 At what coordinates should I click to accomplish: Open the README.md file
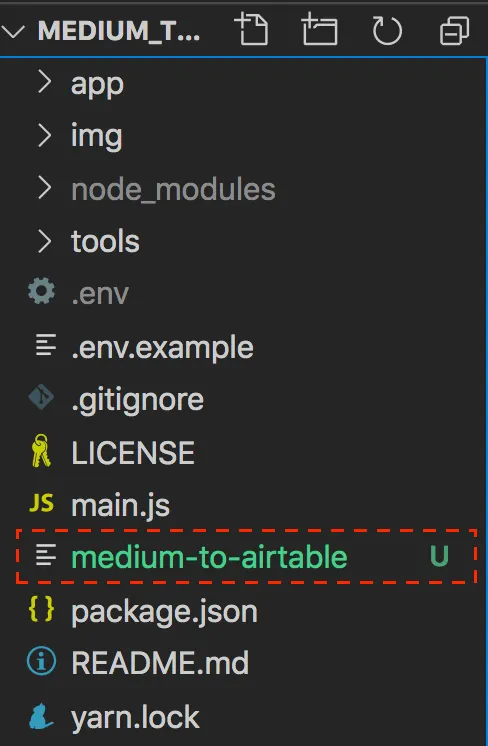160,663
